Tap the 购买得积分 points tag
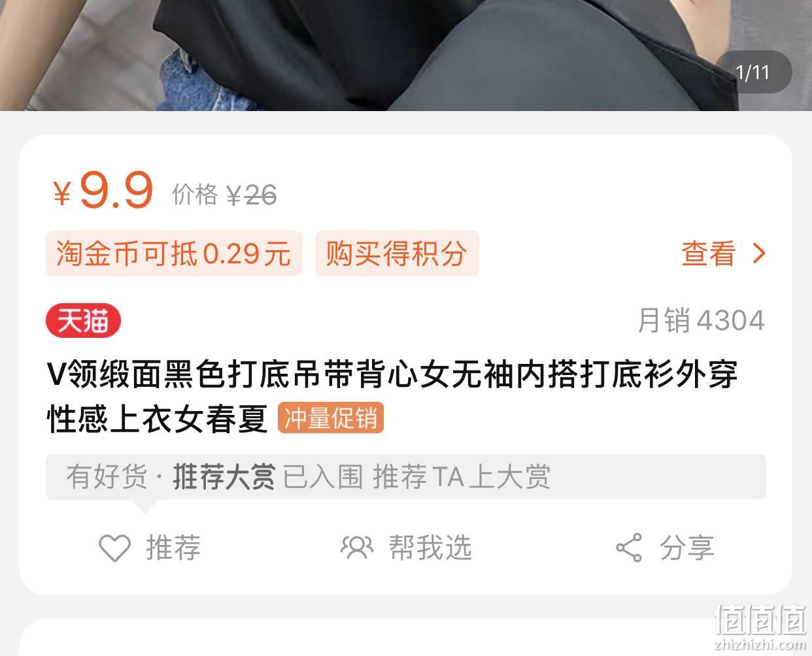This screenshot has width=812, height=656. [x=398, y=253]
